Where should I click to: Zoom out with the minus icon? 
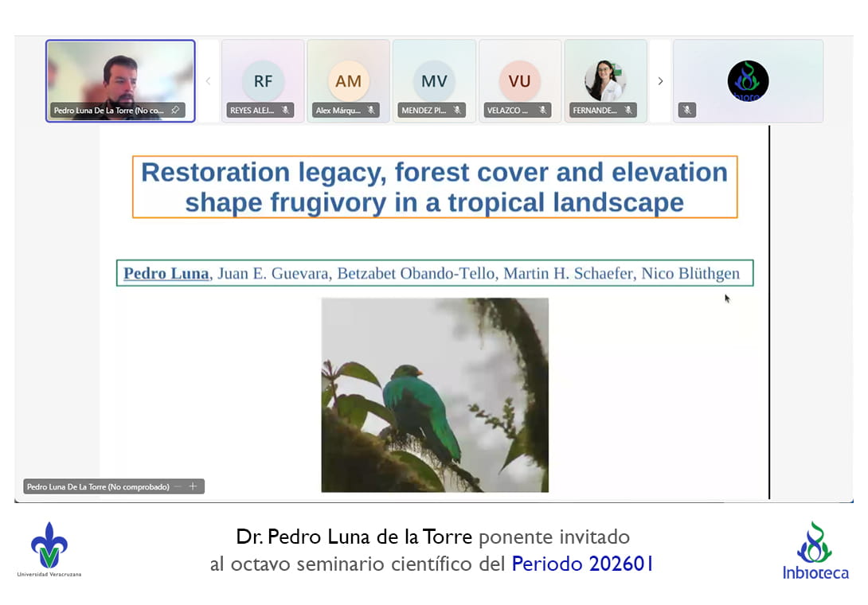[x=178, y=486]
